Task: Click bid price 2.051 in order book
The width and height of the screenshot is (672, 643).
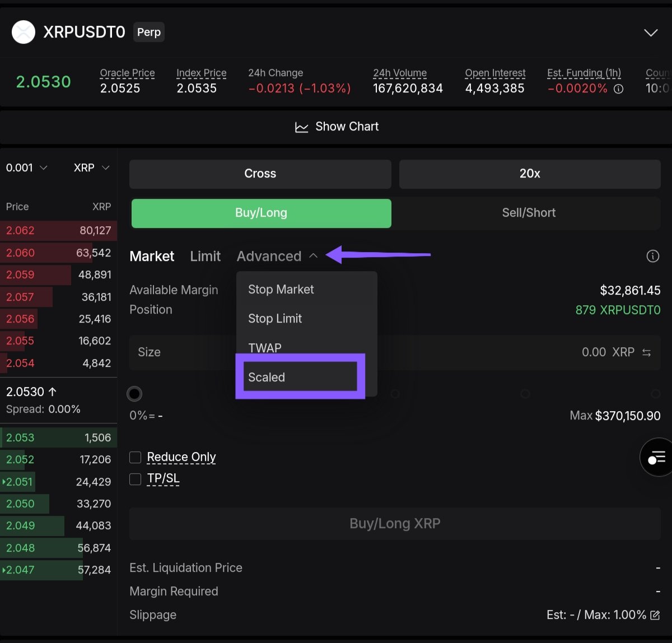Action: 20,482
